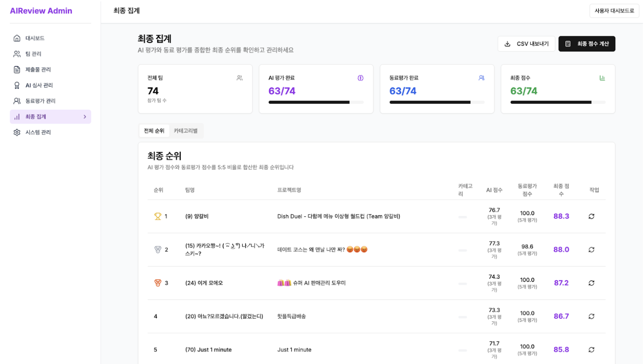Open AI 심사 관리 via its badge icon
This screenshot has height=364, width=644.
[x=16, y=85]
